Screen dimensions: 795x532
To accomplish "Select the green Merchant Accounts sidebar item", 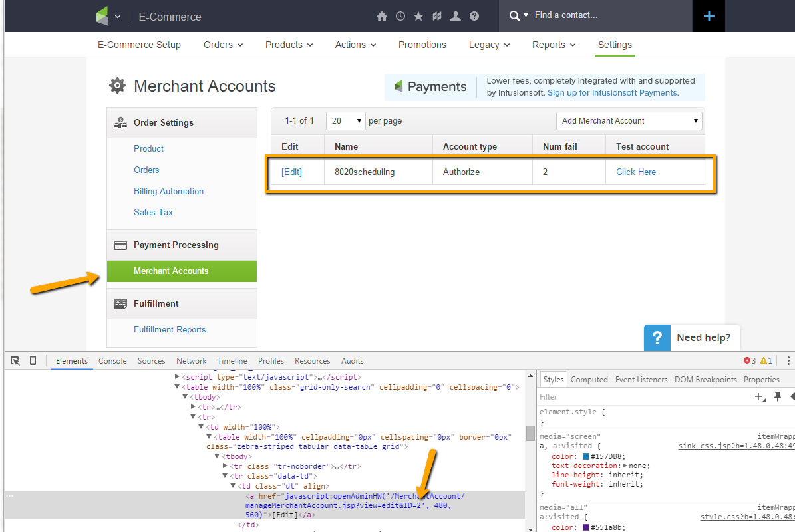I will (182, 271).
